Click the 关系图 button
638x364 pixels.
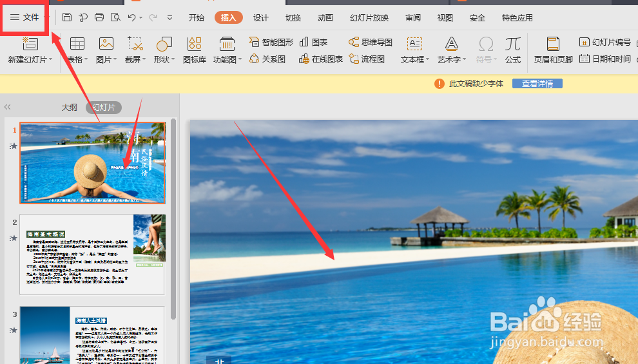tap(267, 59)
